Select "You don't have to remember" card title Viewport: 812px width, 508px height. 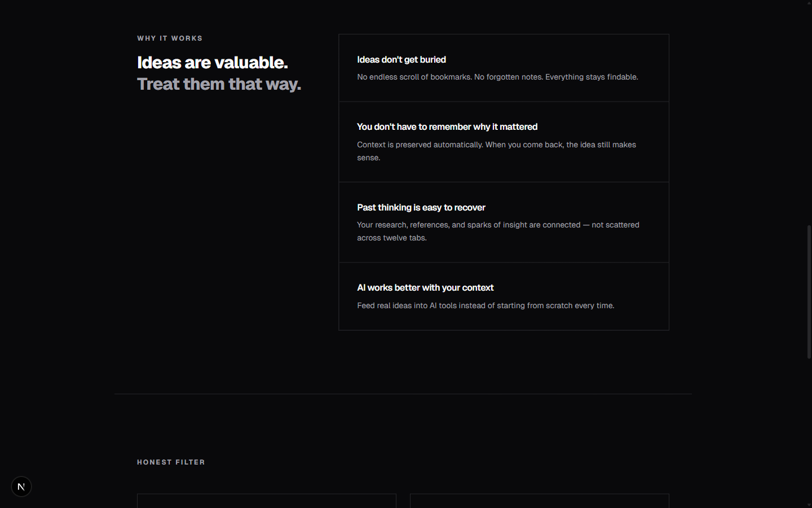pyautogui.click(x=447, y=127)
